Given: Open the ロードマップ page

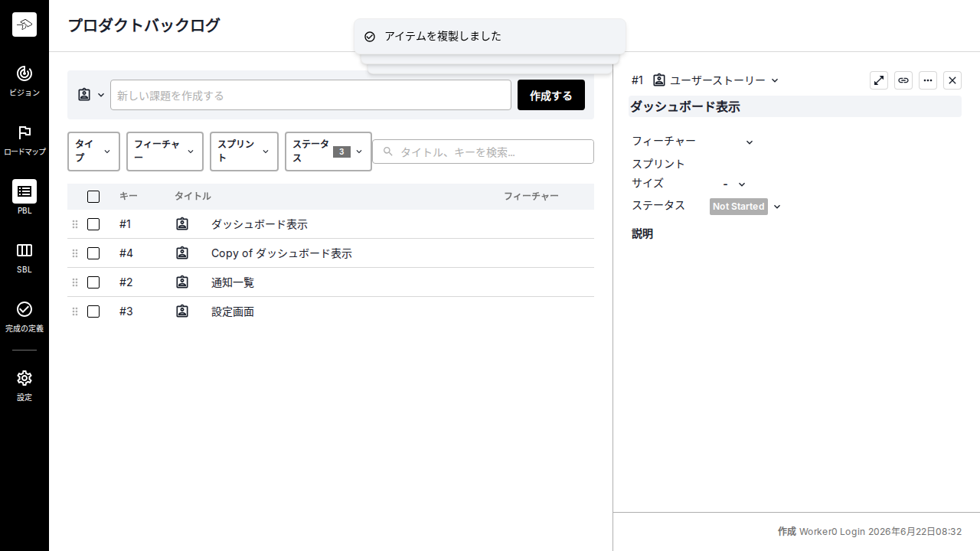Looking at the screenshot, I should [24, 141].
